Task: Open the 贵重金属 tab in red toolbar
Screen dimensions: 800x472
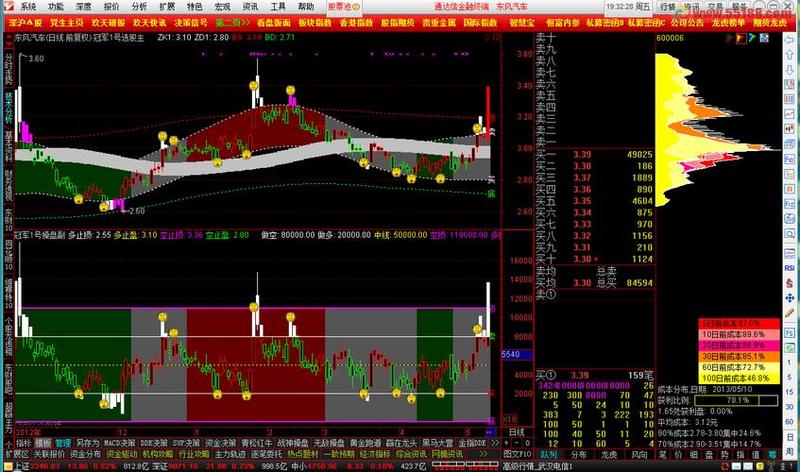Action: [x=439, y=23]
